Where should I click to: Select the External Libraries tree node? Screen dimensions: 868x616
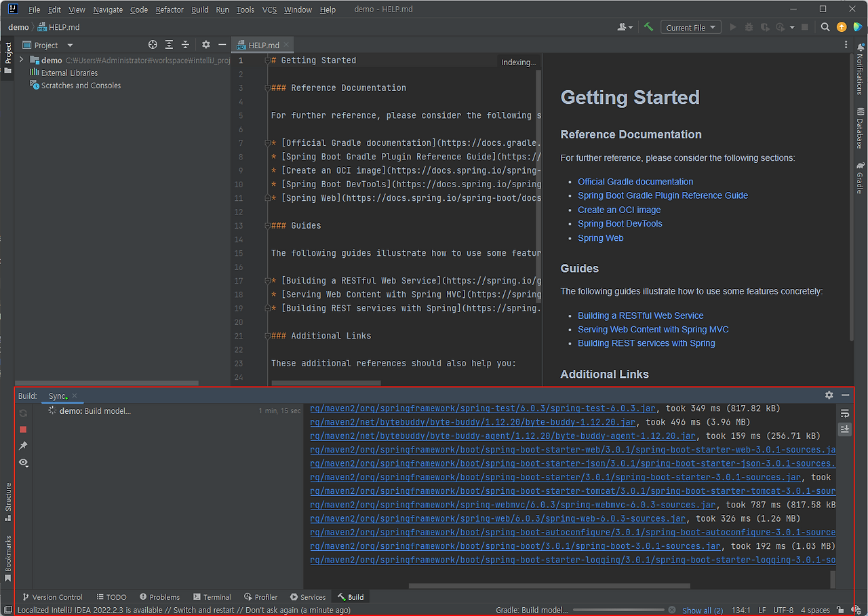(63, 73)
